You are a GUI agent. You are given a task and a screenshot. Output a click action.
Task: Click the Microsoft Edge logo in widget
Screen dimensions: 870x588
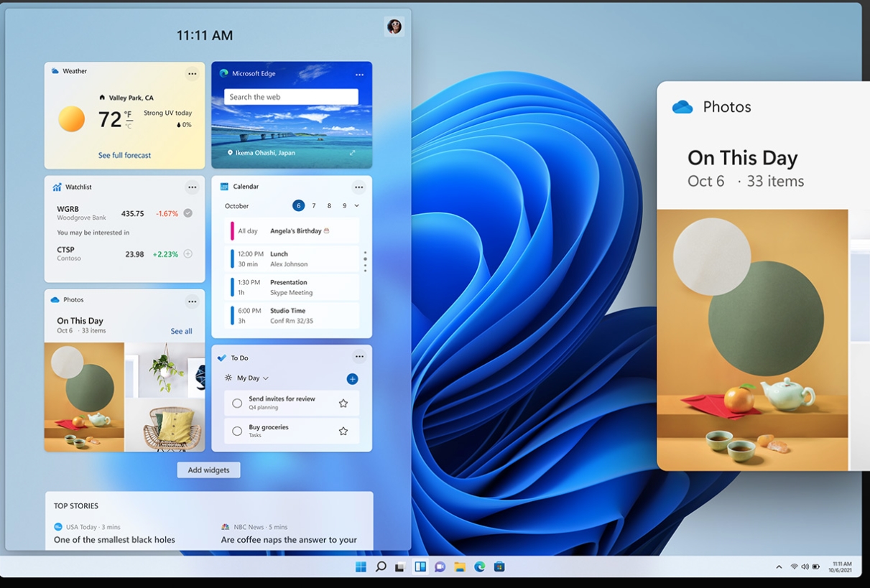tap(223, 73)
